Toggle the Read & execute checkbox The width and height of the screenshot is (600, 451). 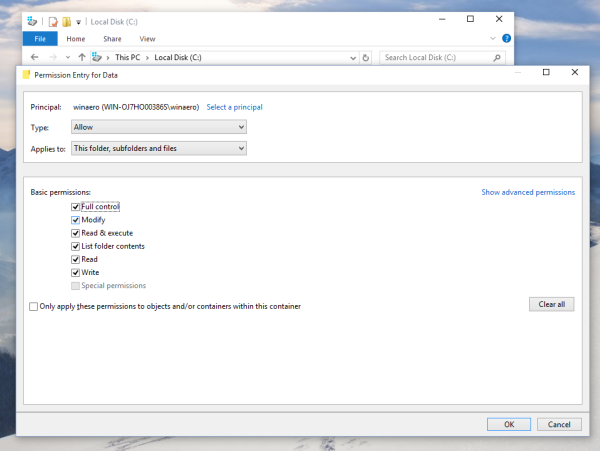(75, 233)
